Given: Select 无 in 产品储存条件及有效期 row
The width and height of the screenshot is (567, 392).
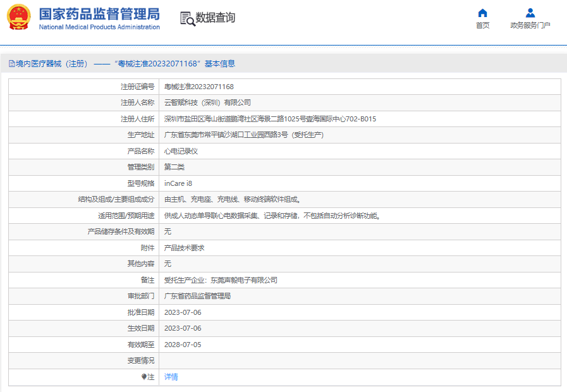Looking at the screenshot, I should tap(168, 232).
